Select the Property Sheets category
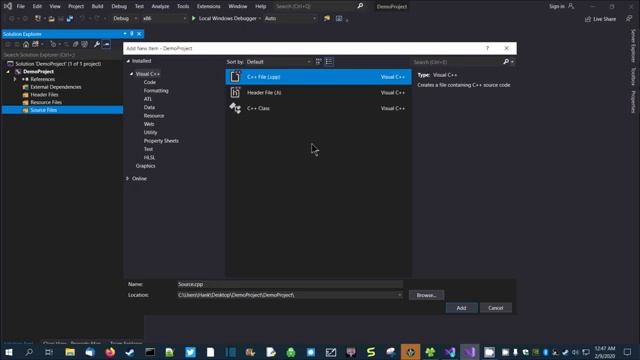The width and height of the screenshot is (640, 360). click(x=161, y=141)
